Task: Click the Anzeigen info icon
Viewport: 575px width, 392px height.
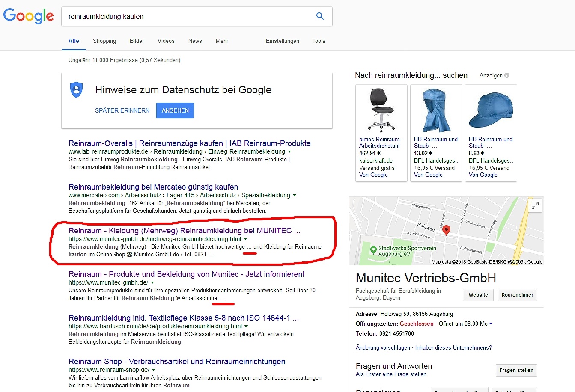Action: 507,75
